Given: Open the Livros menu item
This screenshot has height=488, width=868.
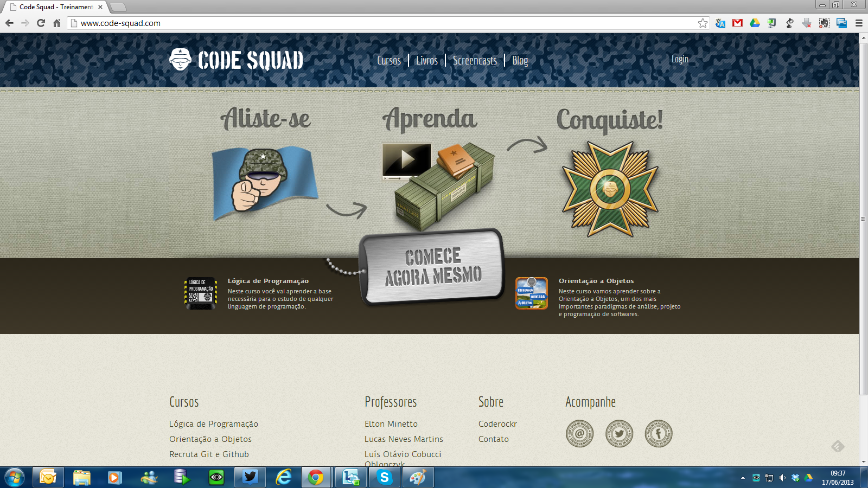Looking at the screenshot, I should click(x=427, y=60).
